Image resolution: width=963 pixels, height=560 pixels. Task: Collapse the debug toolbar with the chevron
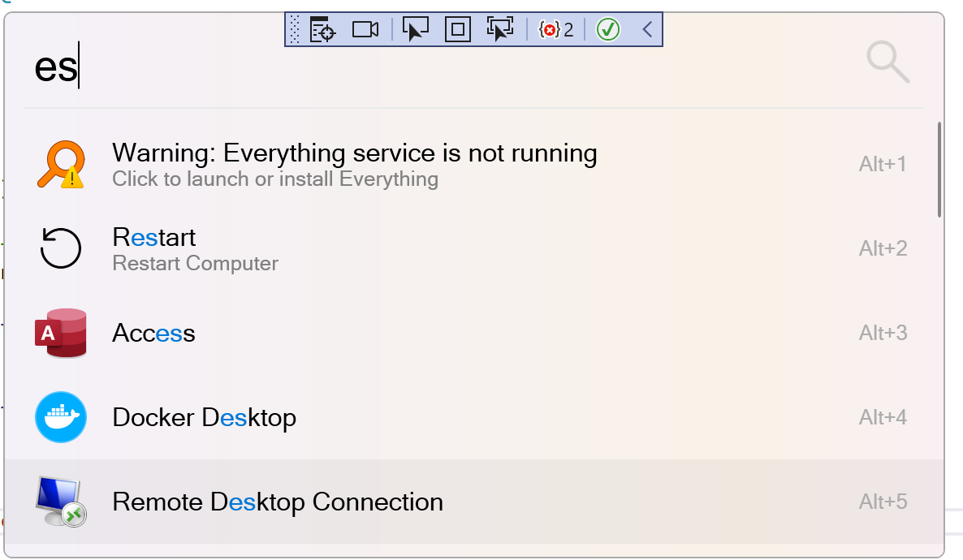(x=647, y=29)
